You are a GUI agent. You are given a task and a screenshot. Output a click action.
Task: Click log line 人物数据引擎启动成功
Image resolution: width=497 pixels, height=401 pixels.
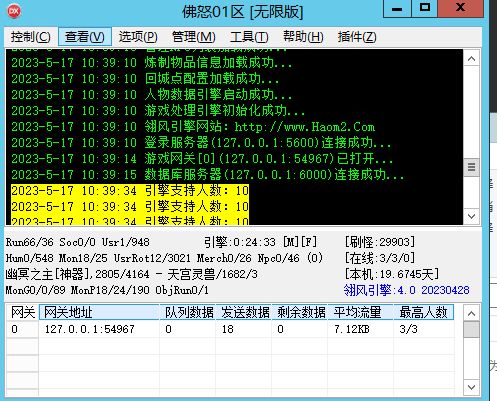pyautogui.click(x=152, y=95)
